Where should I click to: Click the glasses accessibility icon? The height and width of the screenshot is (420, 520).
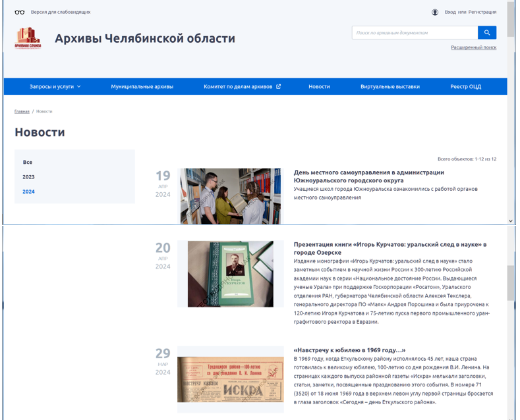click(x=20, y=12)
